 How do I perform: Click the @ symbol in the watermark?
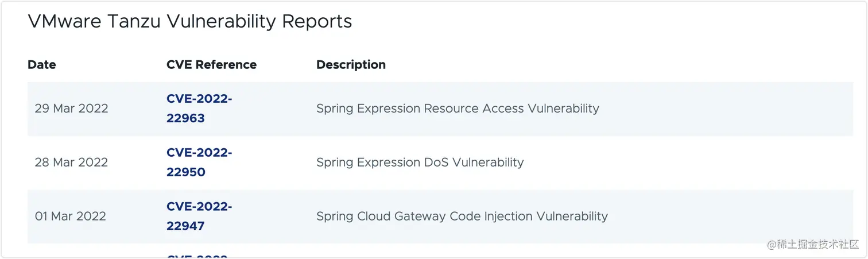coord(772,244)
